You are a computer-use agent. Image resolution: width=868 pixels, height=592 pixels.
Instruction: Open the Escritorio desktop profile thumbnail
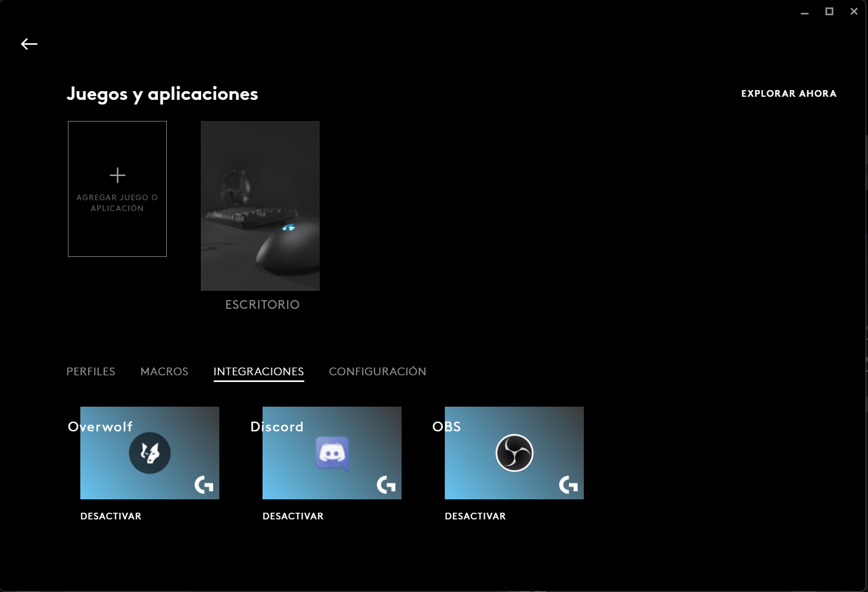coord(260,206)
